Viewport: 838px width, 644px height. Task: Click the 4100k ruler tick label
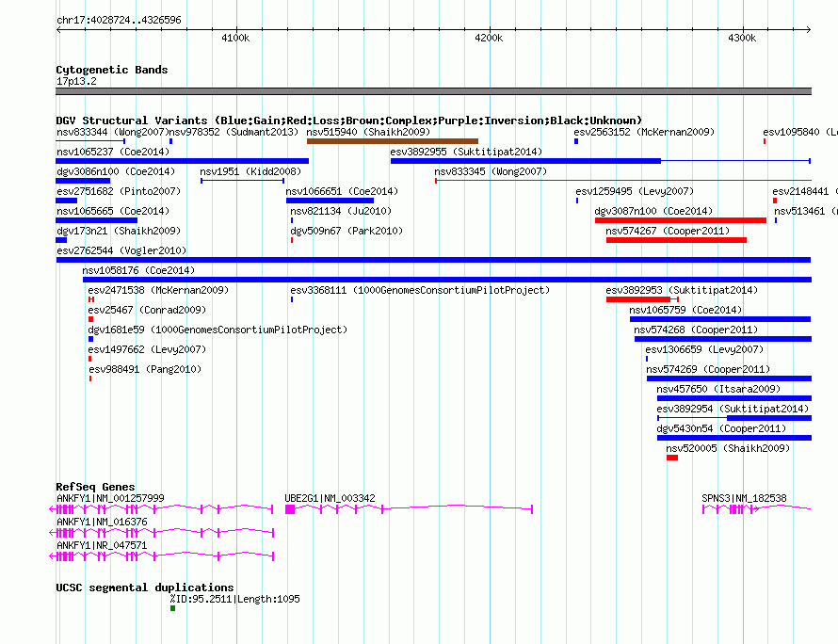tap(235, 38)
